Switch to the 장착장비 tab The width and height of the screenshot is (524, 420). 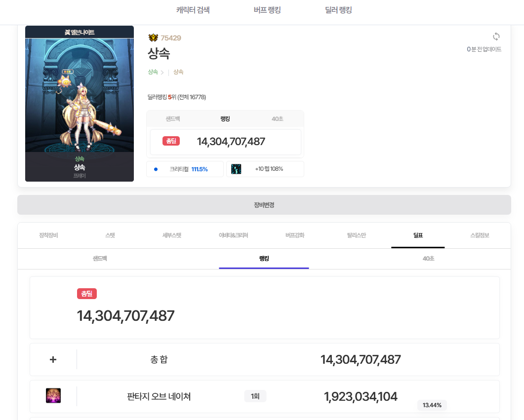(x=48, y=235)
